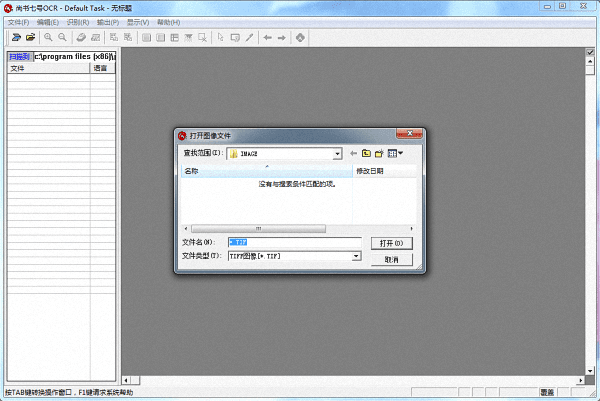Click the diamond-shaped toolbar icon
The width and height of the screenshot is (600, 401).
pyautogui.click(x=300, y=37)
